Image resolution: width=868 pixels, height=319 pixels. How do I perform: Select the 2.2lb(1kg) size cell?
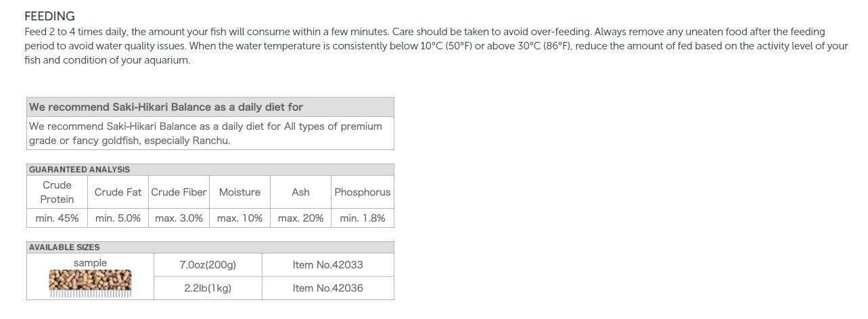208,288
